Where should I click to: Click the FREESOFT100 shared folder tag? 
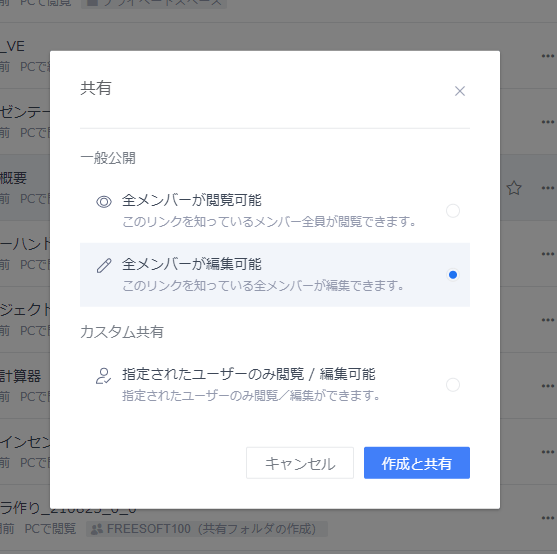click(x=207, y=529)
